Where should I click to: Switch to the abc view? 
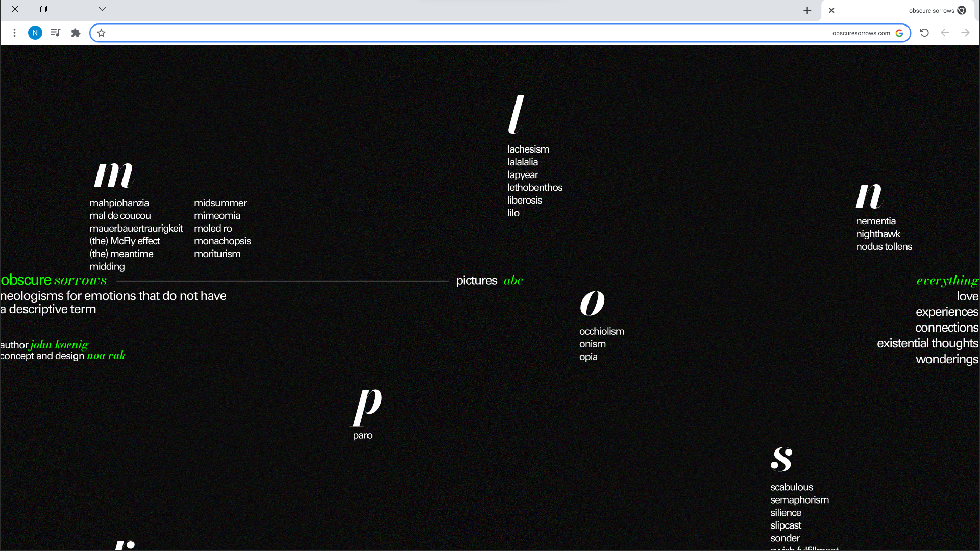[x=513, y=281]
